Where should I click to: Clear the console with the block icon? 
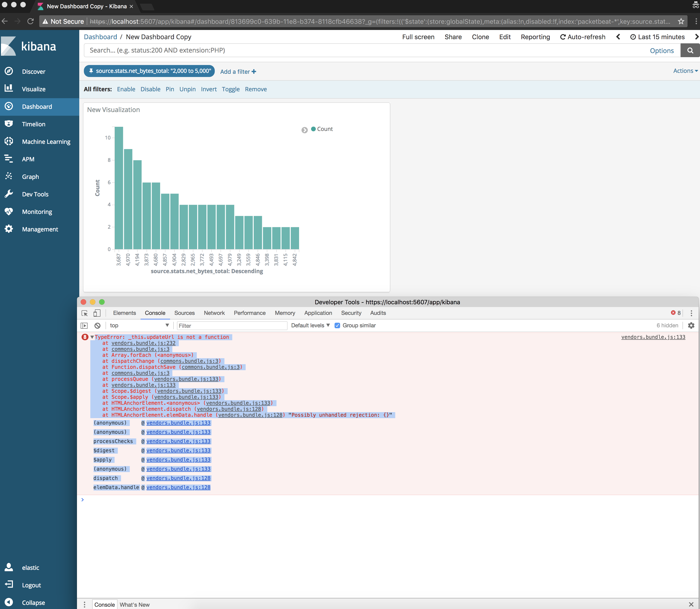click(x=97, y=325)
